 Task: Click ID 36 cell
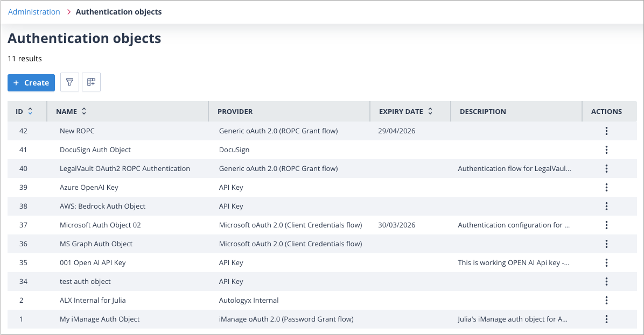pos(23,244)
